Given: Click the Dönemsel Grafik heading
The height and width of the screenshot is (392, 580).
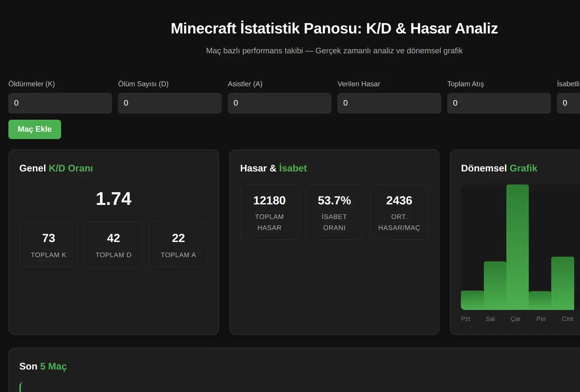Looking at the screenshot, I should [499, 168].
